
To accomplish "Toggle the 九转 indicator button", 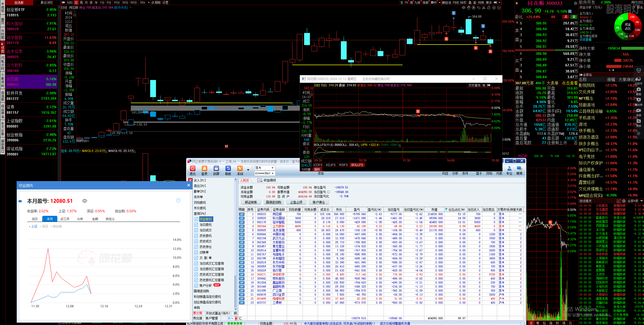I will tap(418, 3).
